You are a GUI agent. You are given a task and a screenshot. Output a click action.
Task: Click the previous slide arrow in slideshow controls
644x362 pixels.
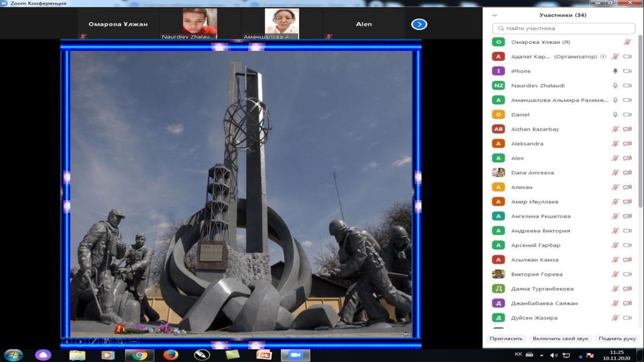[x=66, y=342]
